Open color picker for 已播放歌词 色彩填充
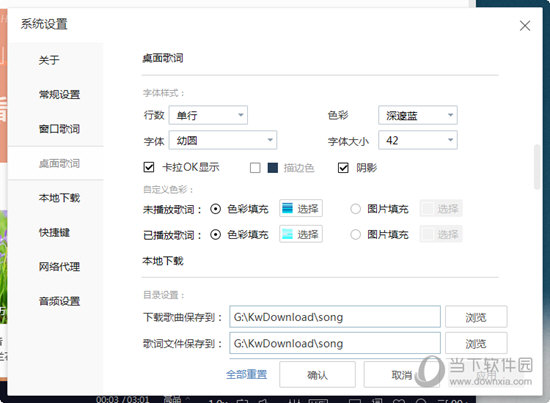This screenshot has height=403, width=550. [x=301, y=234]
